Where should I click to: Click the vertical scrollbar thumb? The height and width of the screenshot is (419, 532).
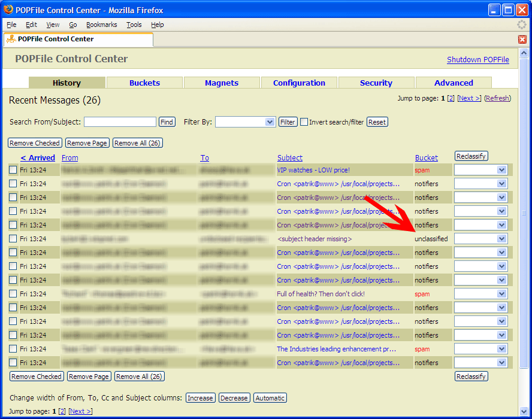524,213
